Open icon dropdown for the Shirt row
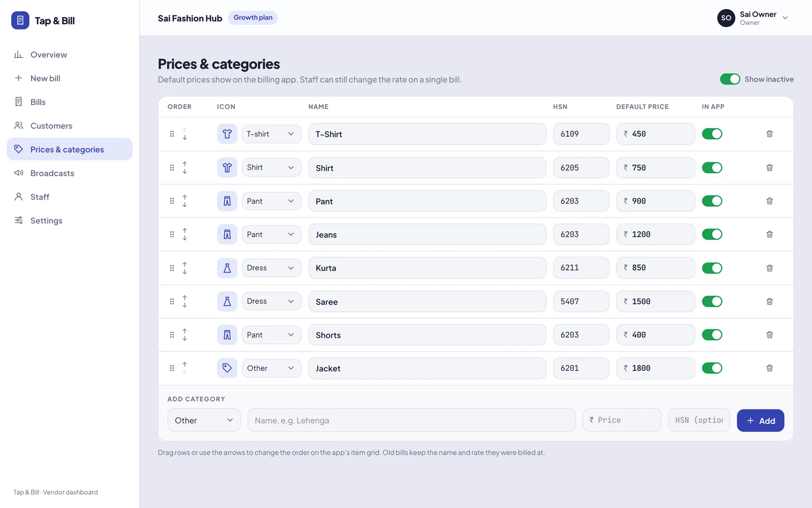This screenshot has width=812, height=508. [272, 168]
